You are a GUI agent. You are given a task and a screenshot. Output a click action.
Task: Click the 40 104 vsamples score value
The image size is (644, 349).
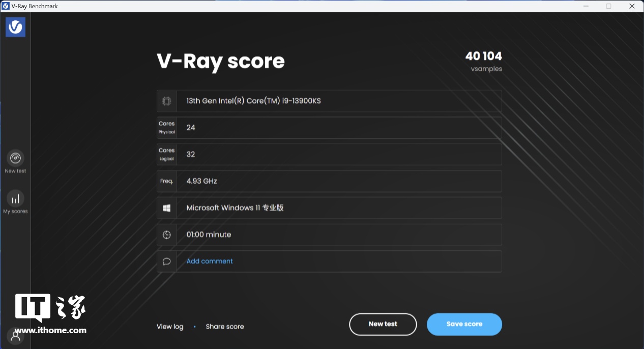pos(483,56)
